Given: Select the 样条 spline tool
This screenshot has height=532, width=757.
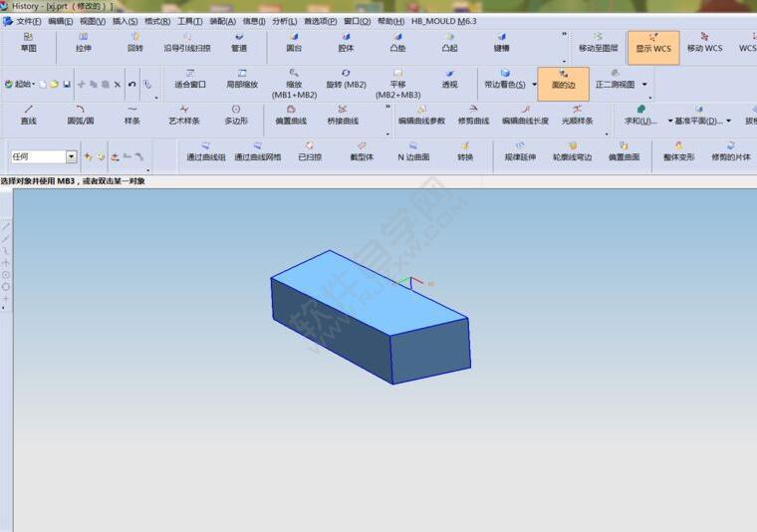Looking at the screenshot, I should (x=131, y=115).
